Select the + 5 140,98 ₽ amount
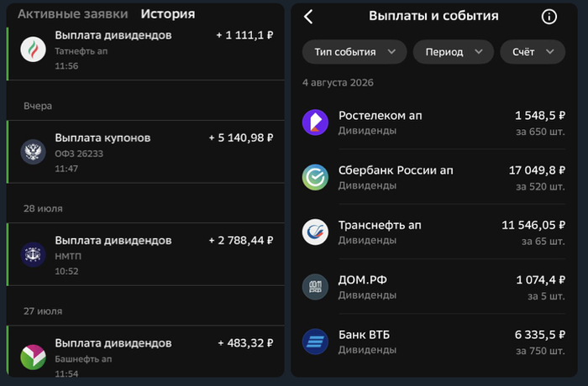 pyautogui.click(x=241, y=138)
